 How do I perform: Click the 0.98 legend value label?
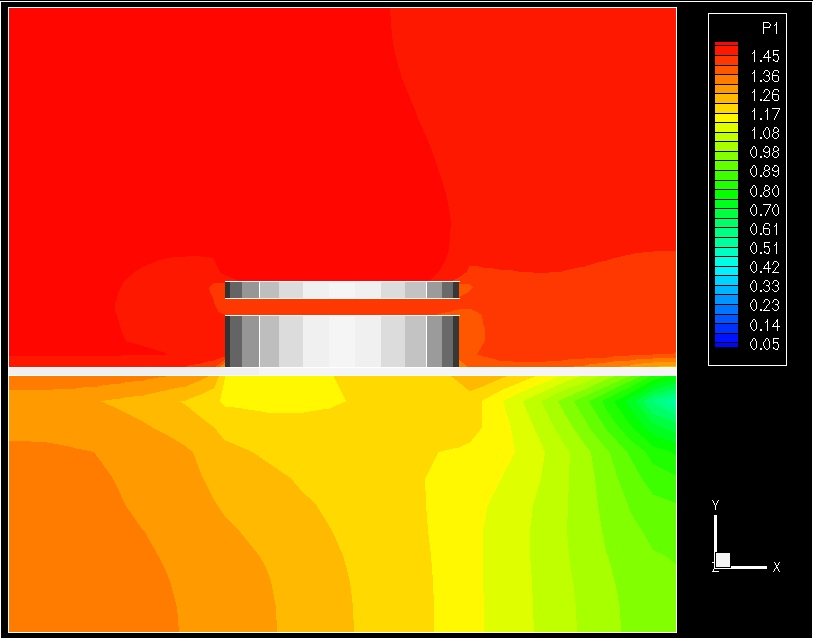click(764, 153)
